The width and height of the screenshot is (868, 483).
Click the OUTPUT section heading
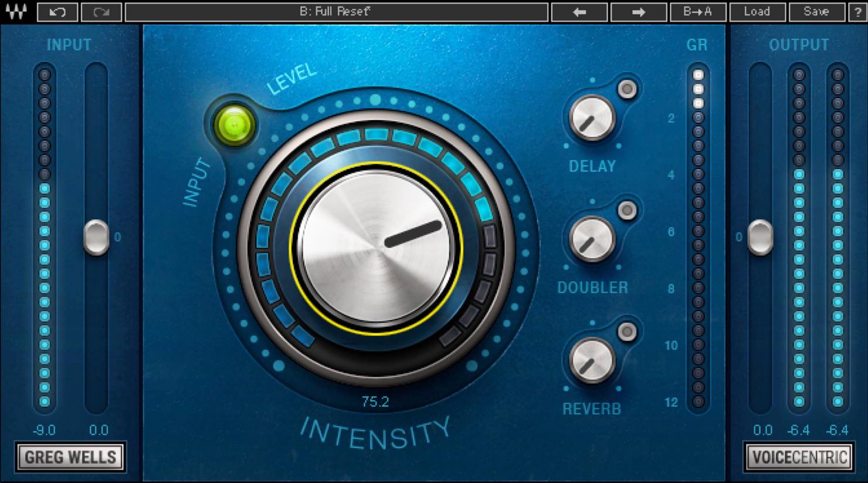[799, 45]
